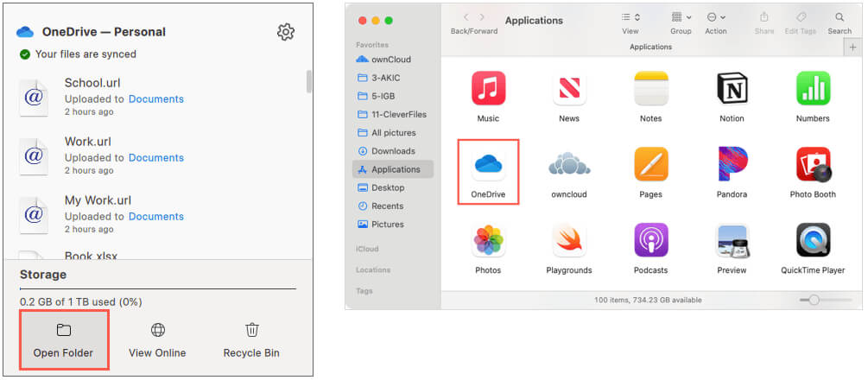Select the School.url file icon
868x380 pixels.
point(34,98)
